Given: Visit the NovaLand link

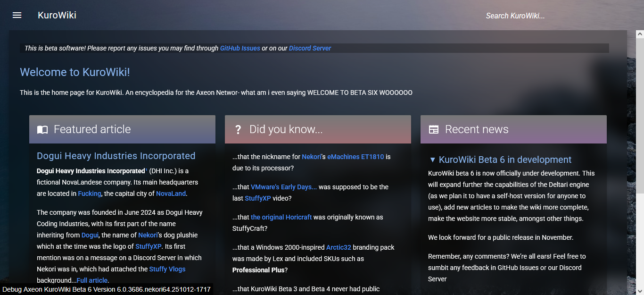Looking at the screenshot, I should (171, 194).
